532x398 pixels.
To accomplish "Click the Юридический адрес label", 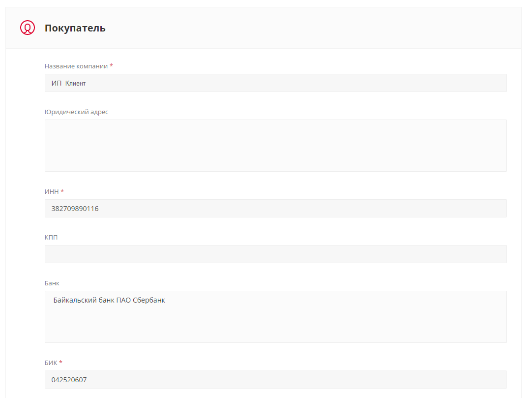I will click(x=76, y=112).
